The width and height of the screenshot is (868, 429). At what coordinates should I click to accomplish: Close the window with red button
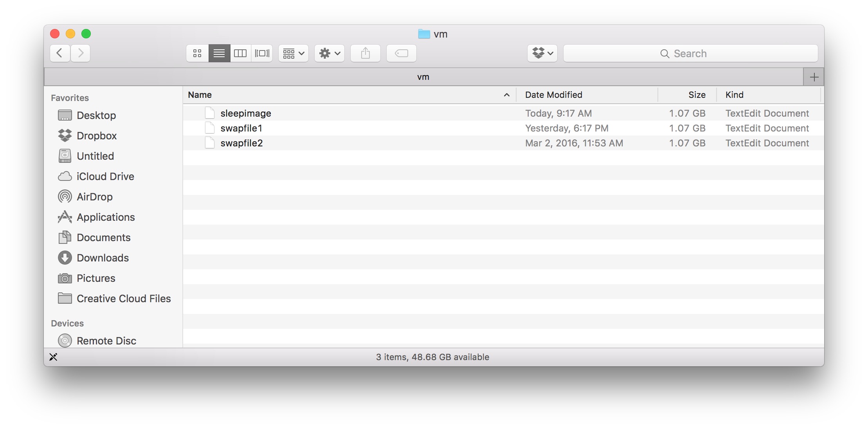pos(55,34)
